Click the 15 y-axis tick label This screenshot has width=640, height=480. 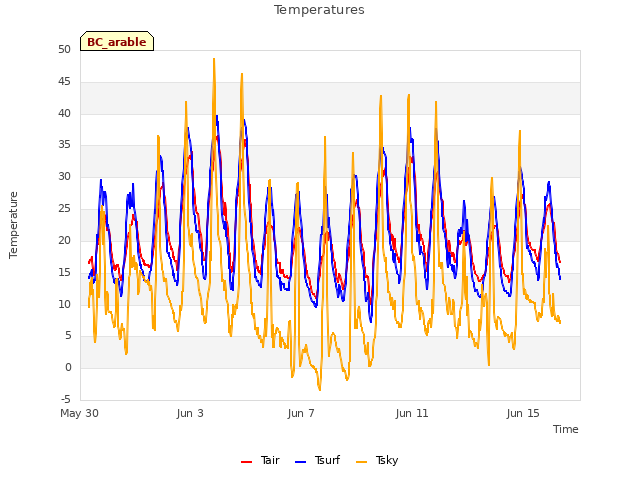tap(64, 272)
